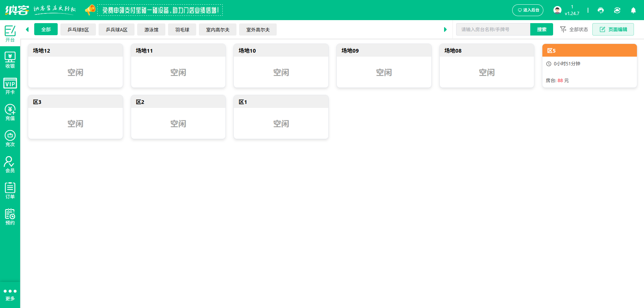644x308 pixels.
Task: Open the 会员 member sidebar icon
Action: tap(10, 165)
